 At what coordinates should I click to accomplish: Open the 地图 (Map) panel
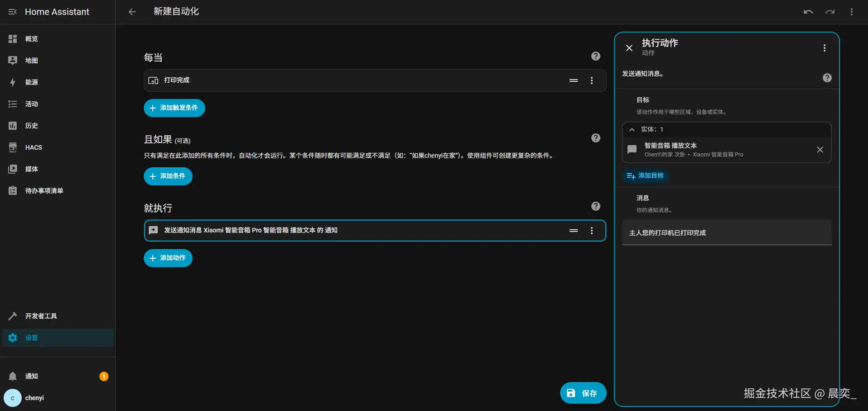click(31, 60)
